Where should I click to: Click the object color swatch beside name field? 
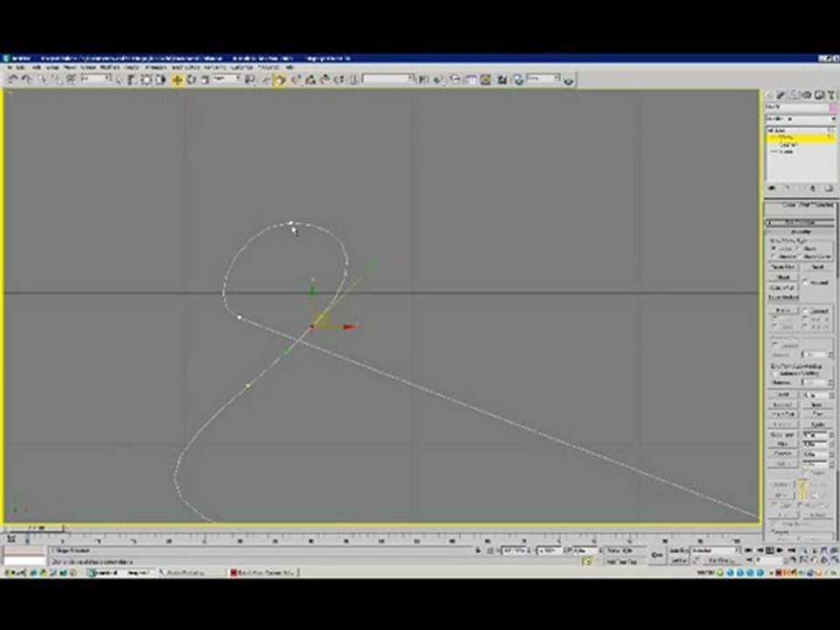(x=832, y=107)
